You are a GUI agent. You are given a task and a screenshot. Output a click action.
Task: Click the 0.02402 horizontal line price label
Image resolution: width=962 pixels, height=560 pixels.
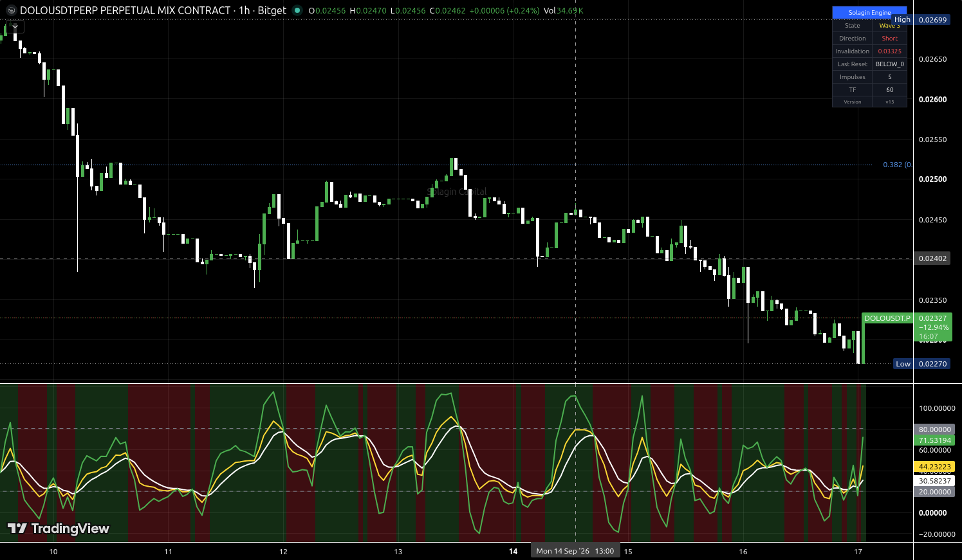(x=932, y=258)
